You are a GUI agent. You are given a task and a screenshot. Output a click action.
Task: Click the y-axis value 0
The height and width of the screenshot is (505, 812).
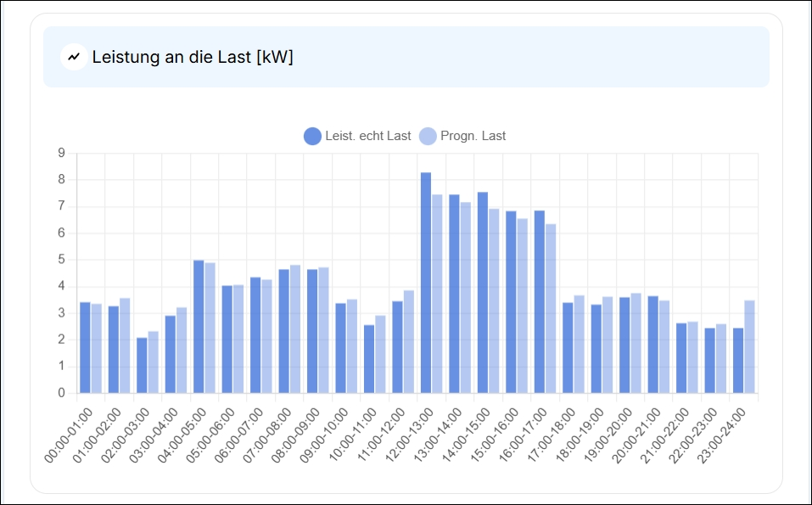click(x=62, y=393)
